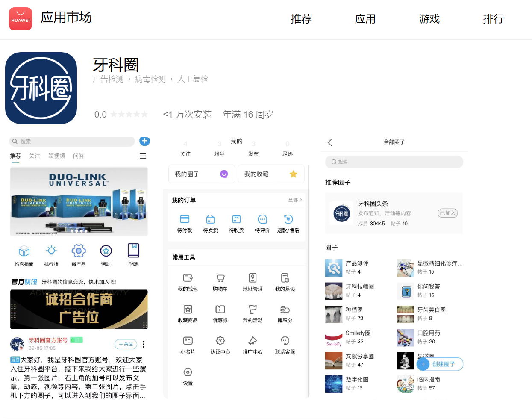
Task: Click the 待付款 pending payment icon
Action: pyautogui.click(x=185, y=219)
